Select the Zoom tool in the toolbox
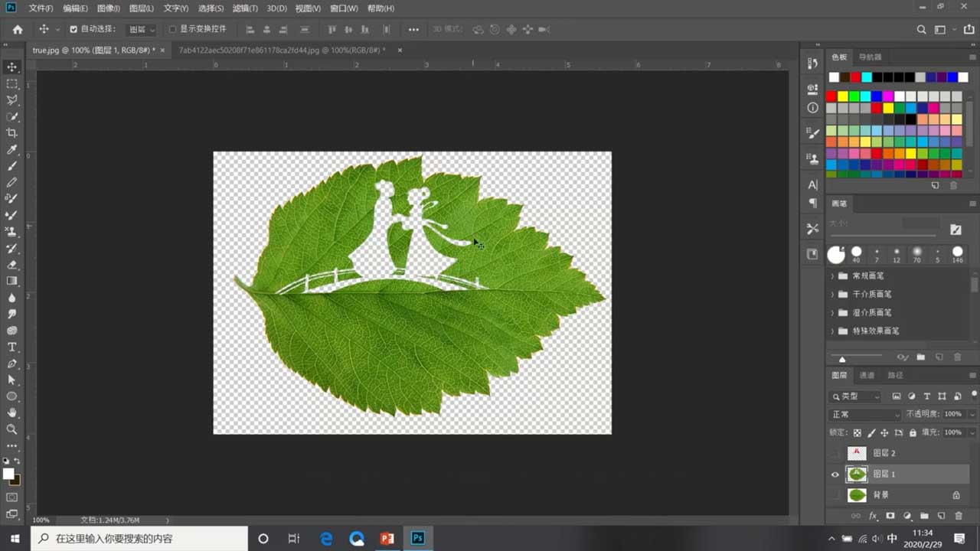Image resolution: width=980 pixels, height=551 pixels. pos(12,429)
